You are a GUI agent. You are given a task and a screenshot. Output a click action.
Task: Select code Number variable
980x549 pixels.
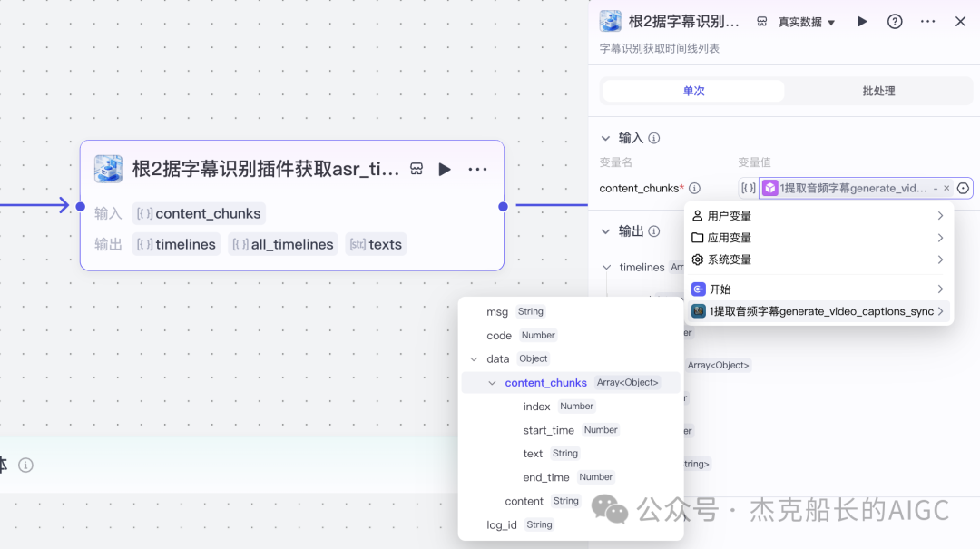[x=571, y=335]
